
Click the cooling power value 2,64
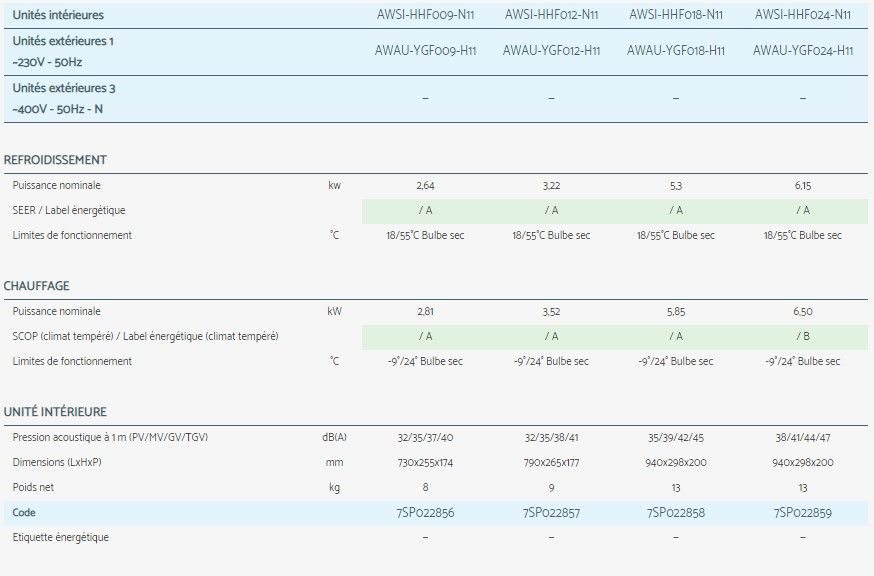(x=426, y=185)
